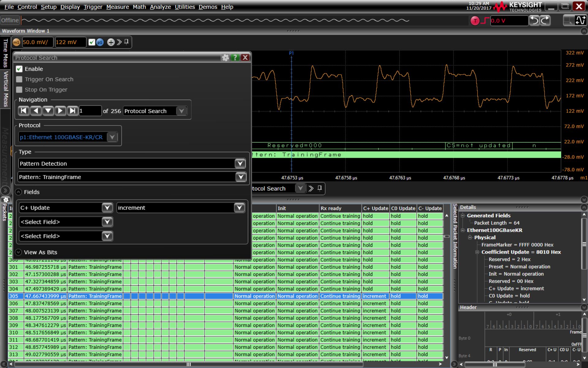Open Protocol Search help question mark

235,58
